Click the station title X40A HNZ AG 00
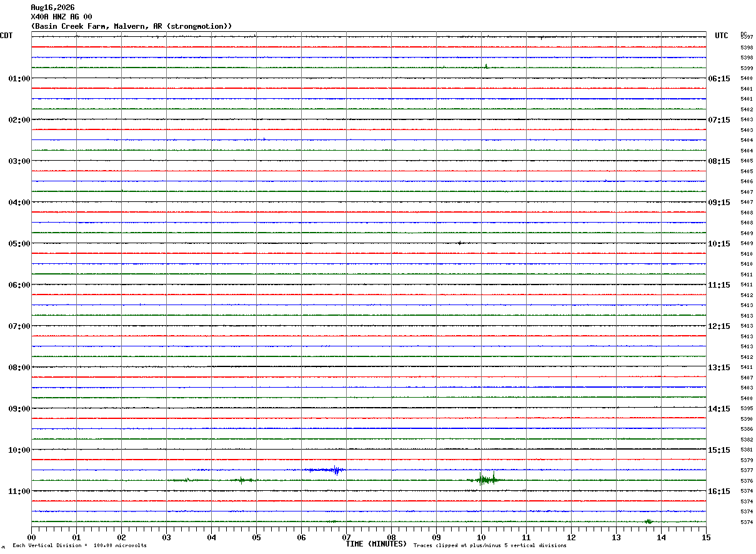The image size is (756, 554). [61, 17]
